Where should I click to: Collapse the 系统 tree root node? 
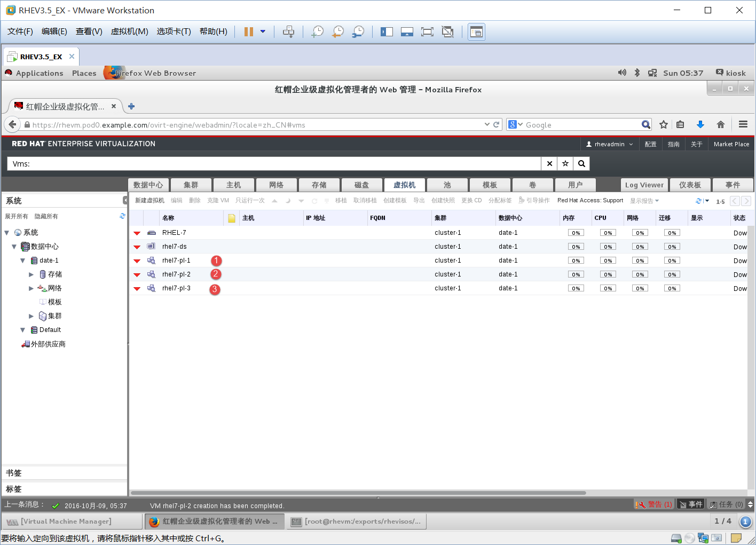(x=6, y=233)
